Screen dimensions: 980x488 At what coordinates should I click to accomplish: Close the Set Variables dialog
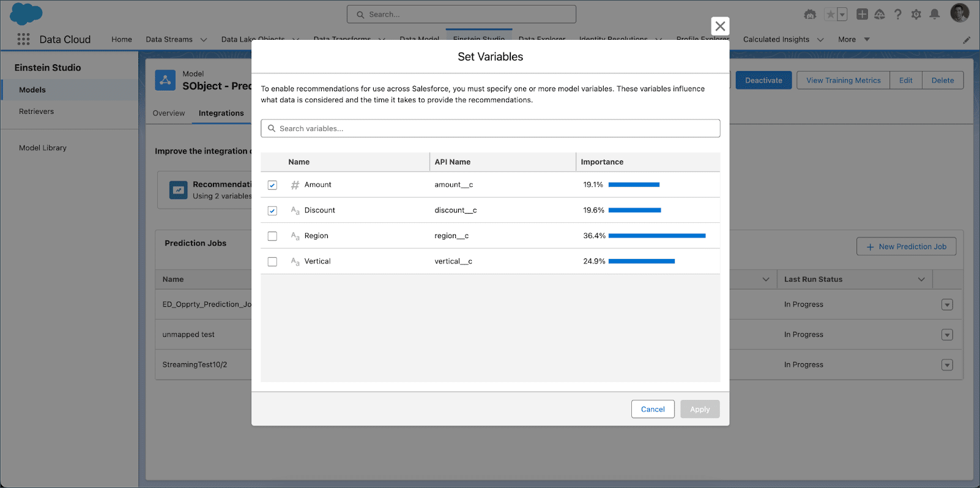point(720,26)
